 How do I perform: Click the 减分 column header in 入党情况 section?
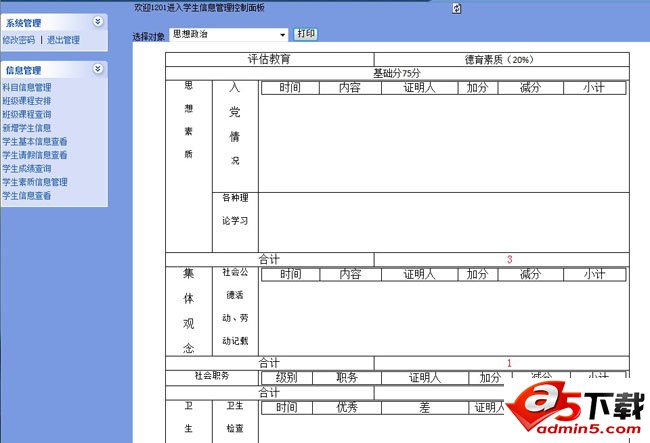click(x=531, y=88)
